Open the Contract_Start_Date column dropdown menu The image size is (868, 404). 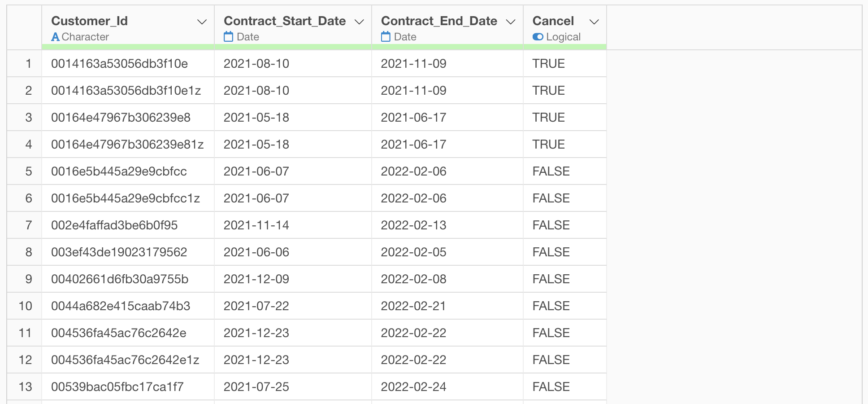[x=359, y=22]
